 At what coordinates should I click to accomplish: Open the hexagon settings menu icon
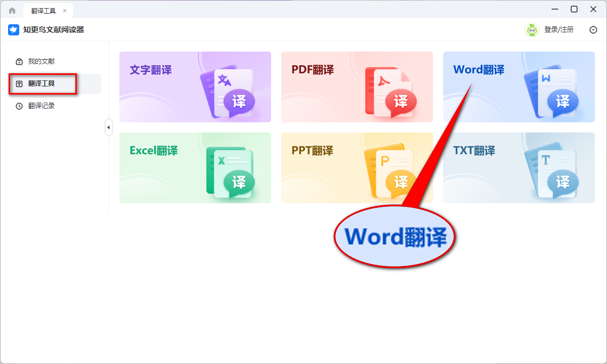(593, 30)
